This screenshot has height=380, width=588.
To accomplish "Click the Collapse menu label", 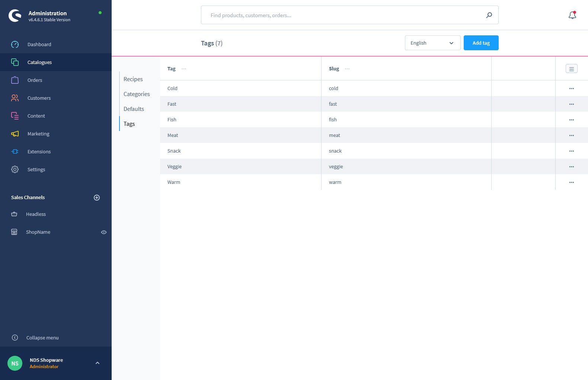I will (x=42, y=338).
